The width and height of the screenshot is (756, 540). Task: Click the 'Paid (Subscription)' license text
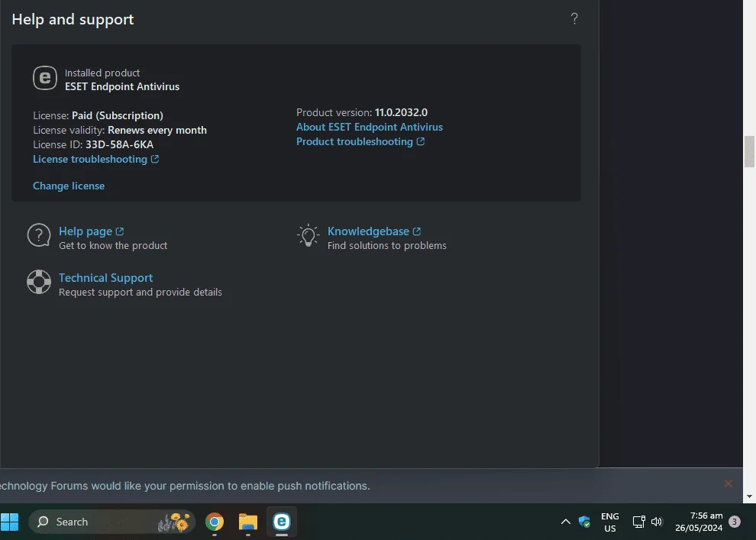117,116
